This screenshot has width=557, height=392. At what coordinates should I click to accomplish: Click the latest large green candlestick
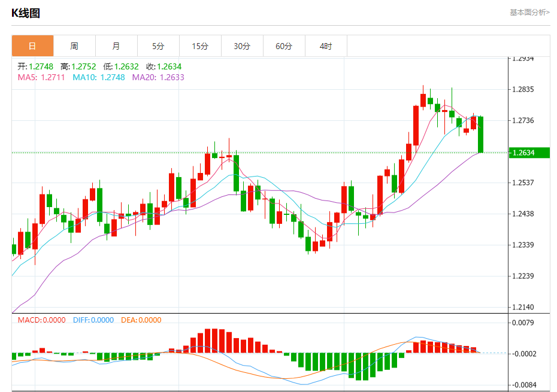480,135
